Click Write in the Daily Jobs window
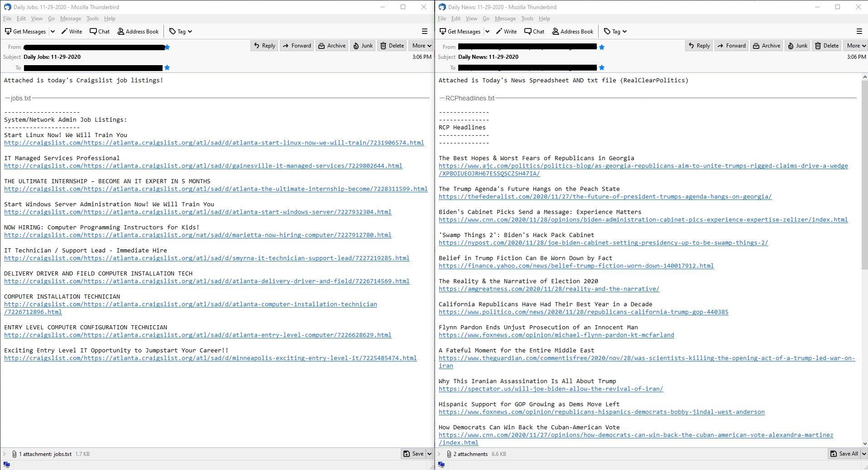This screenshot has width=868, height=470. (x=72, y=32)
